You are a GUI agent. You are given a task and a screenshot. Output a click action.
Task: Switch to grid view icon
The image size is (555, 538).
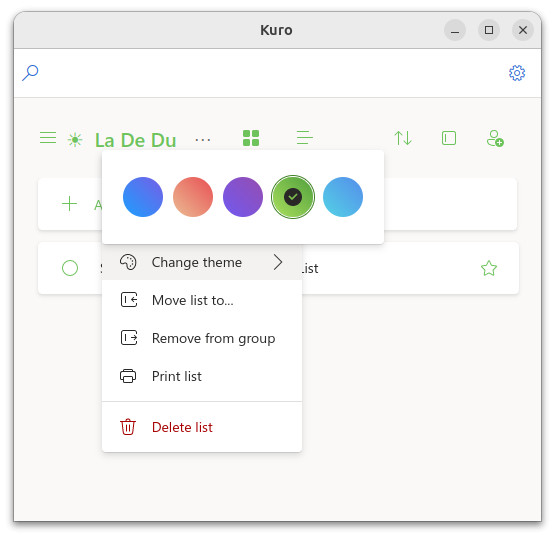(251, 138)
